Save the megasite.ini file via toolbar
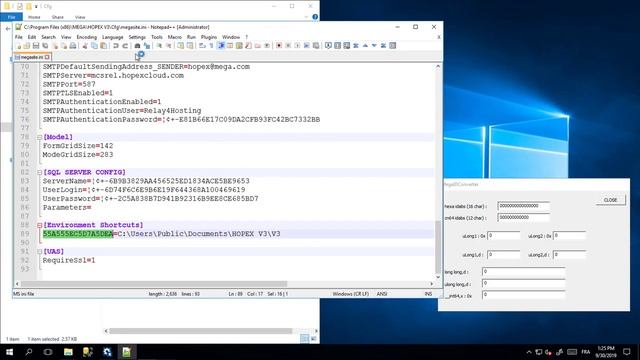This screenshot has height=360, width=640. (36, 46)
